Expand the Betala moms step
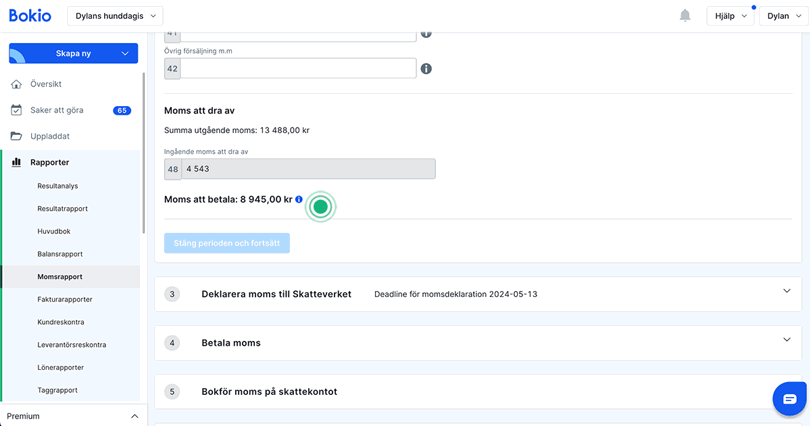Screen dimensions: 810x426 tap(786, 341)
